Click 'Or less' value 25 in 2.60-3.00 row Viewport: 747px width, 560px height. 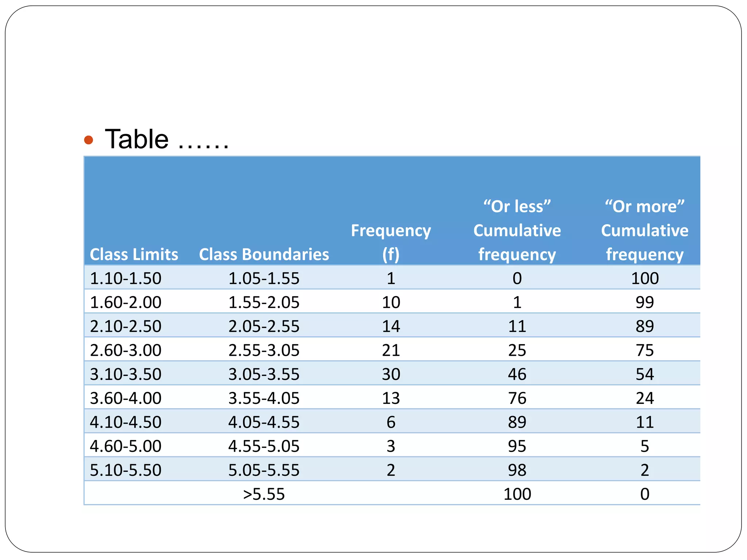pyautogui.click(x=517, y=350)
